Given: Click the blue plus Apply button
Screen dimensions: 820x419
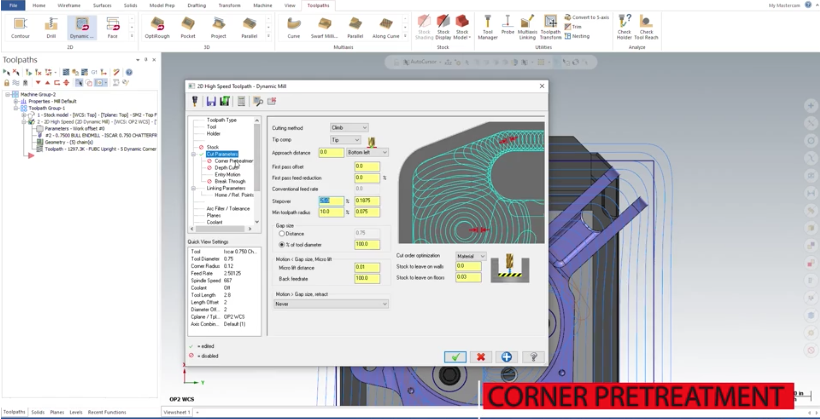Looking at the screenshot, I should [506, 357].
